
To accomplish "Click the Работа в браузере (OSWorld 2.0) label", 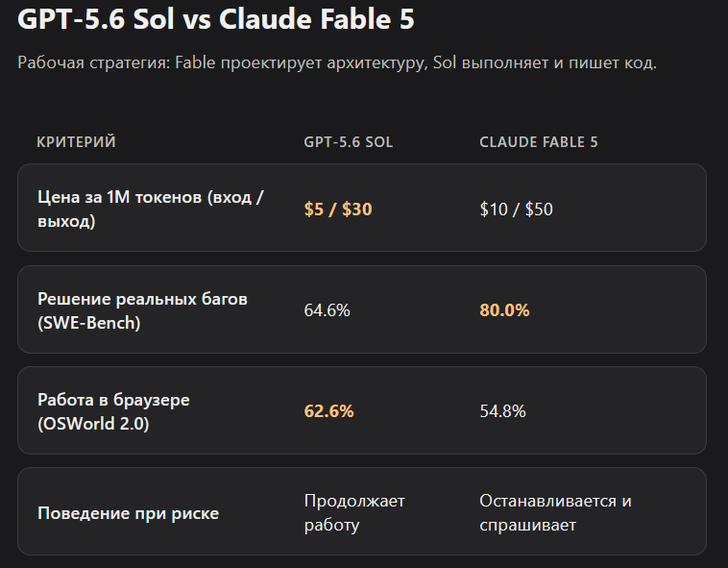I will (113, 411).
